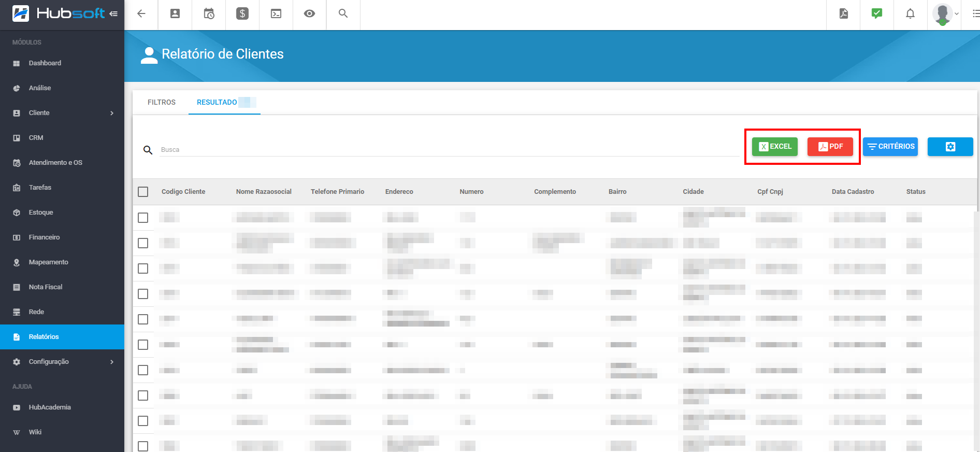Click the Financeiro sidebar icon
Screen dimensions: 980x452
click(17, 237)
